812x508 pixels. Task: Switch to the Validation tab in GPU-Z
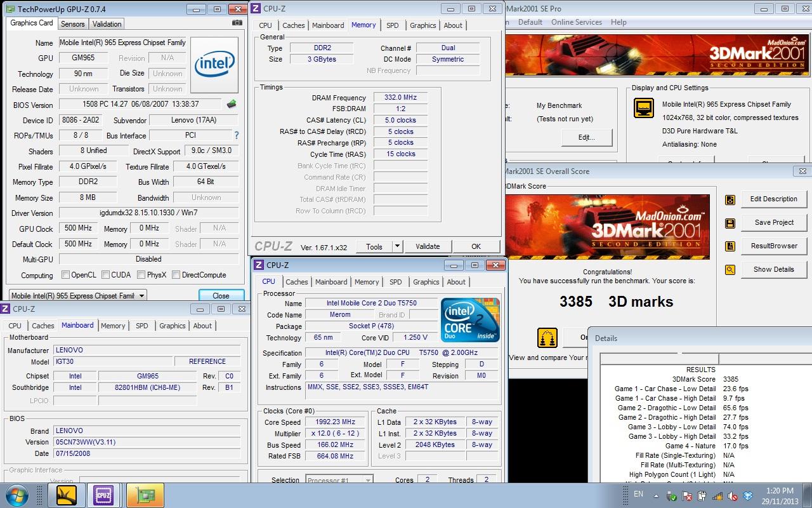click(x=107, y=23)
